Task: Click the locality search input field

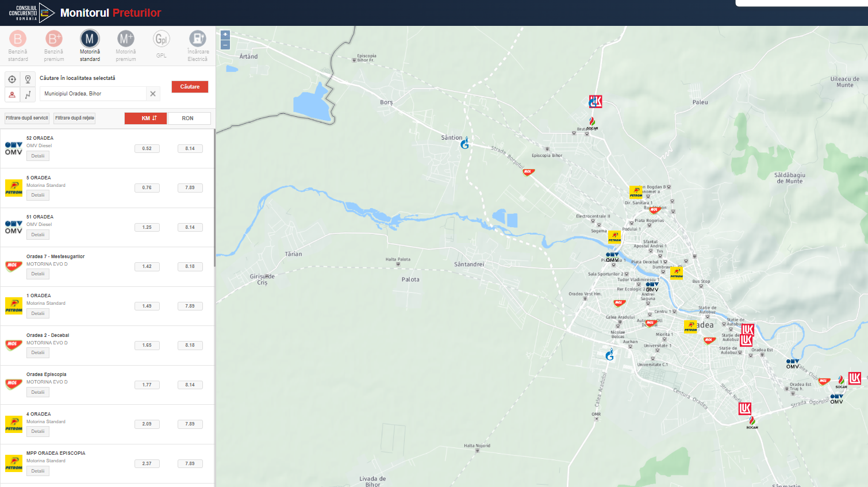Action: [x=92, y=94]
